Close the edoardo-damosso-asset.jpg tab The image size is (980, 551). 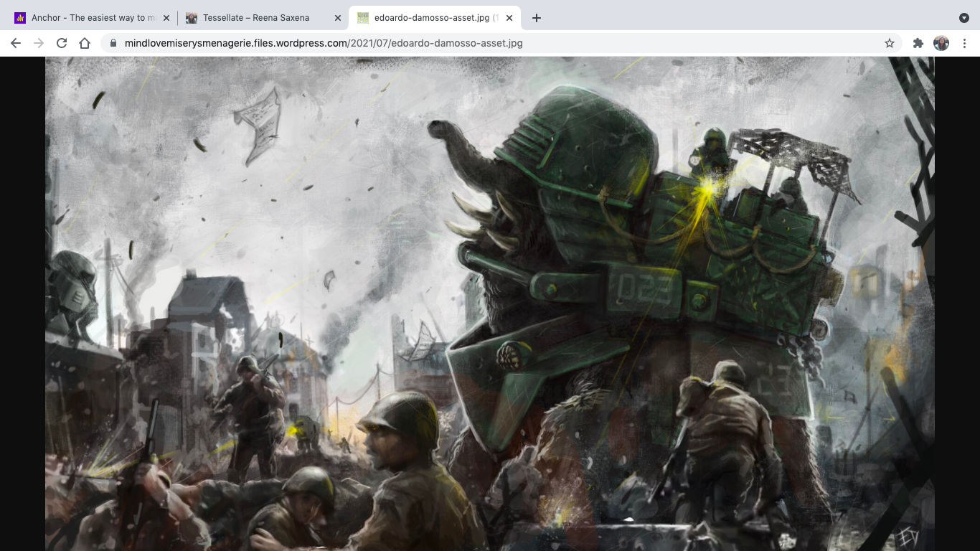509,18
